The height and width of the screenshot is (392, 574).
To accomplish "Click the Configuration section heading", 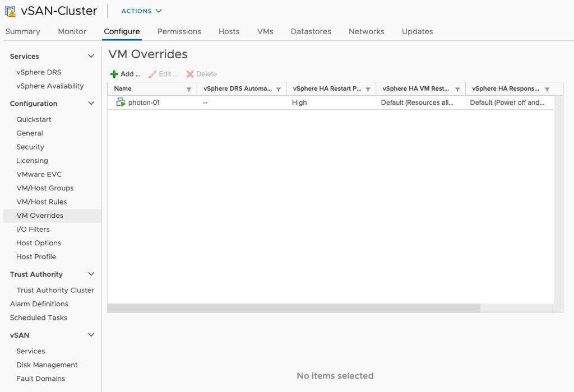I will pyautogui.click(x=34, y=104).
